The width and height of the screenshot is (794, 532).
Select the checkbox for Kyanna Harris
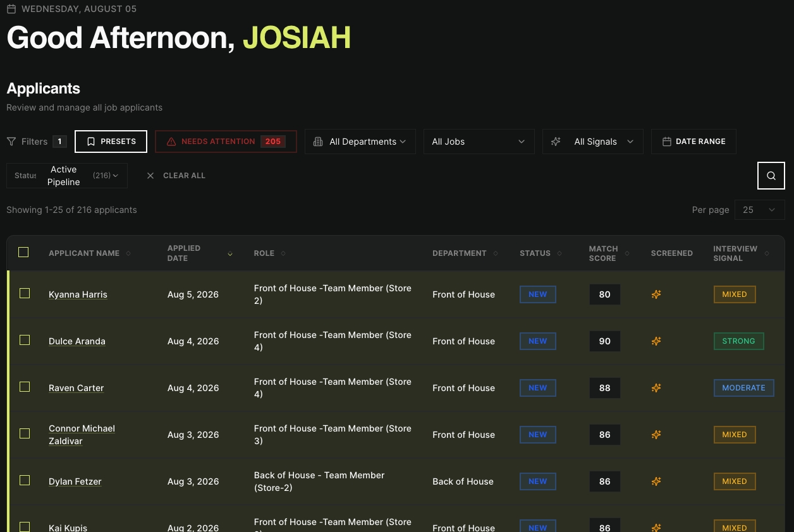click(25, 293)
